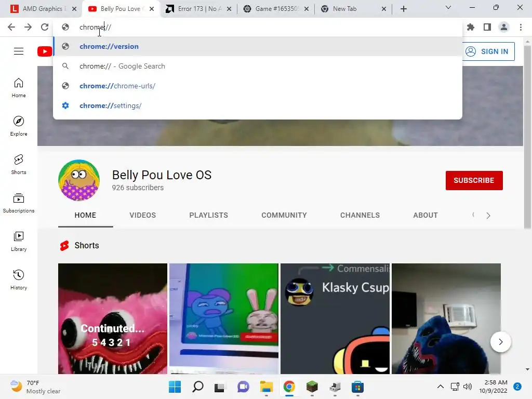Image resolution: width=532 pixels, height=399 pixels.
Task: Open Microsoft Store on the taskbar
Action: (x=357, y=387)
